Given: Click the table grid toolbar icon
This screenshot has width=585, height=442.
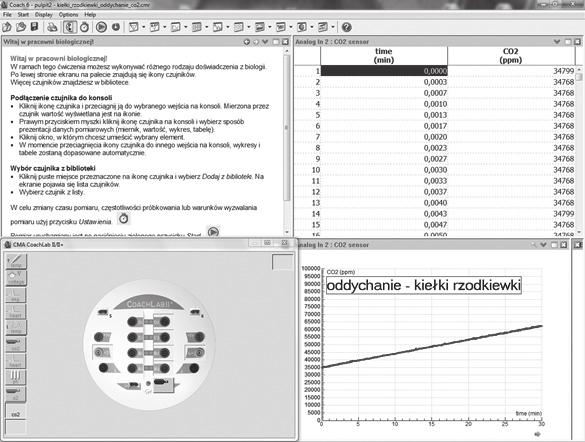Looking at the screenshot, I should click(197, 27).
